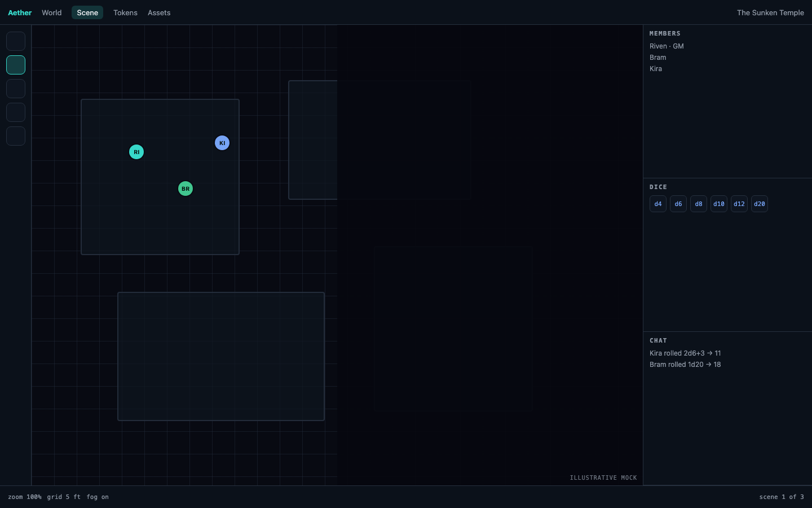Roll a d6 die
Image resolution: width=812 pixels, height=508 pixels.
[678, 204]
